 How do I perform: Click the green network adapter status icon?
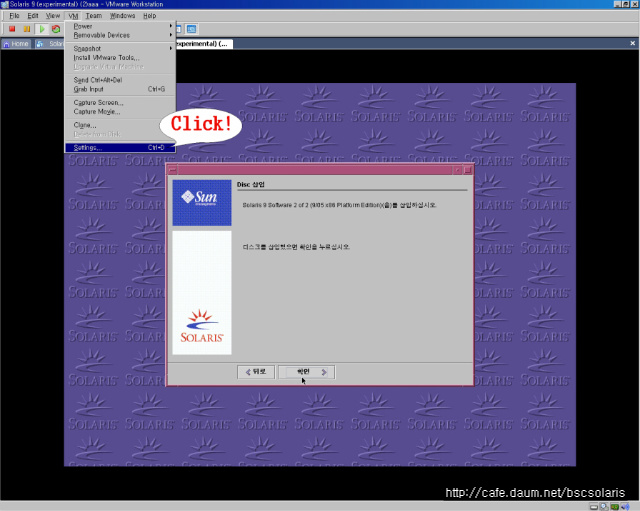click(x=614, y=507)
